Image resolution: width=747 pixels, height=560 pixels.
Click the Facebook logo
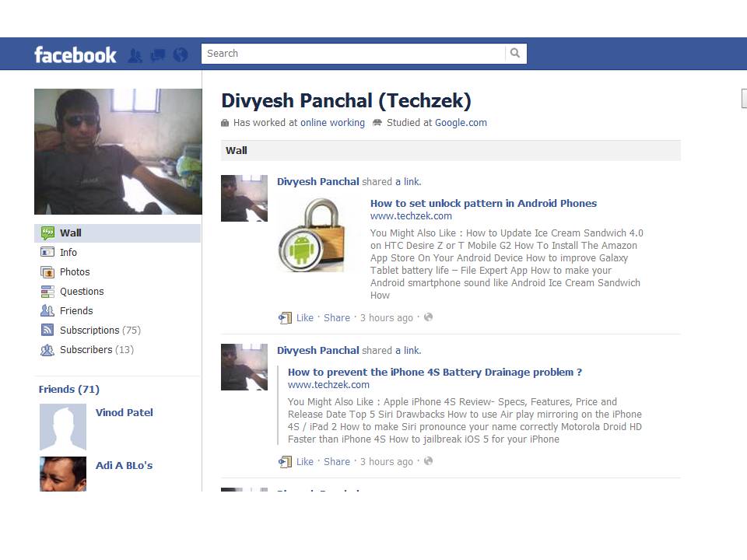[75, 54]
